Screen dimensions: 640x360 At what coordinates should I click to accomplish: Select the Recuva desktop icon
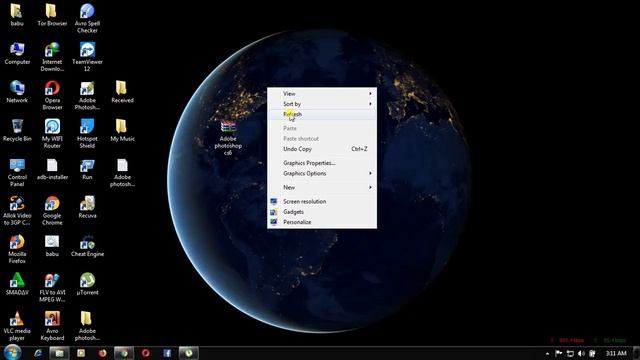click(x=87, y=207)
